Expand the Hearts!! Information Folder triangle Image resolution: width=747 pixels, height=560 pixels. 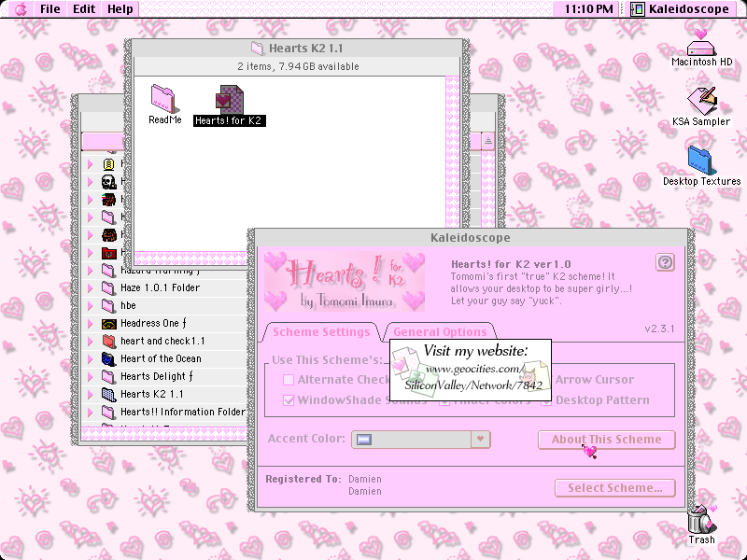90,413
